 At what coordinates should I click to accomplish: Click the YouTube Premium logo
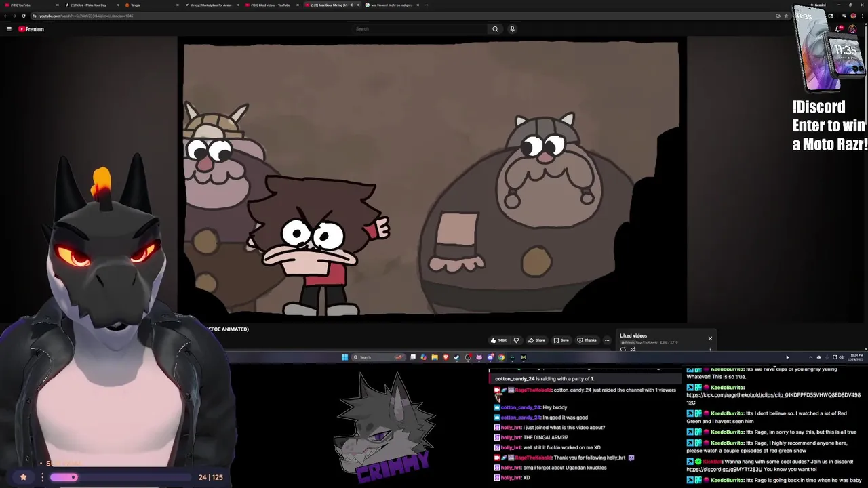pos(31,29)
